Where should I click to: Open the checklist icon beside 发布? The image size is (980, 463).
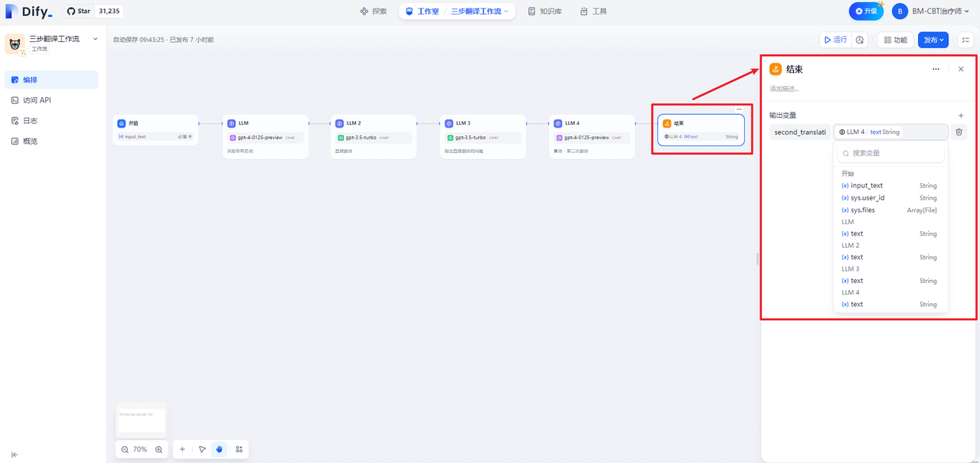pyautogui.click(x=965, y=40)
